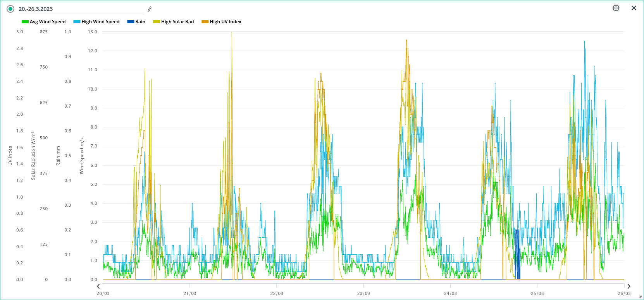Hide the High Solar Rad series via legend
Image resolution: width=644 pixels, height=300 pixels.
(177, 22)
